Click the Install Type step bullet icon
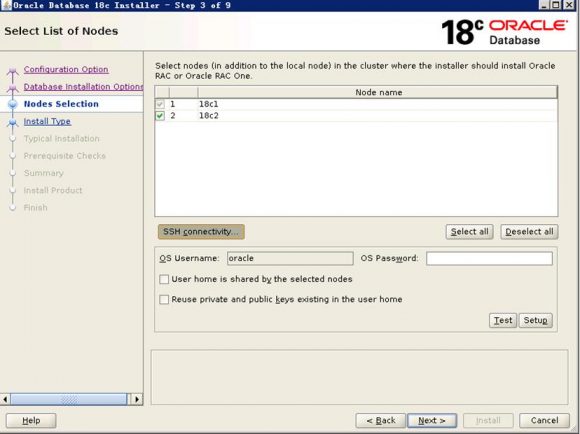The width and height of the screenshot is (580, 434). tap(13, 122)
